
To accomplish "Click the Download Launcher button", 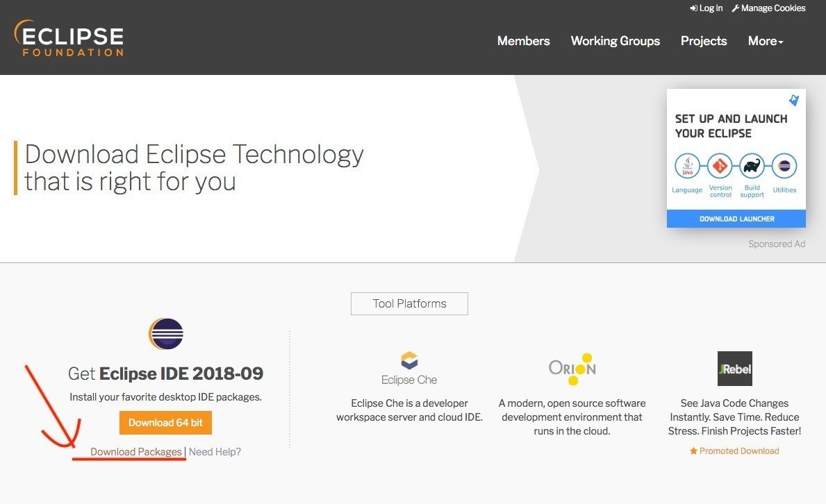I will pos(736,219).
